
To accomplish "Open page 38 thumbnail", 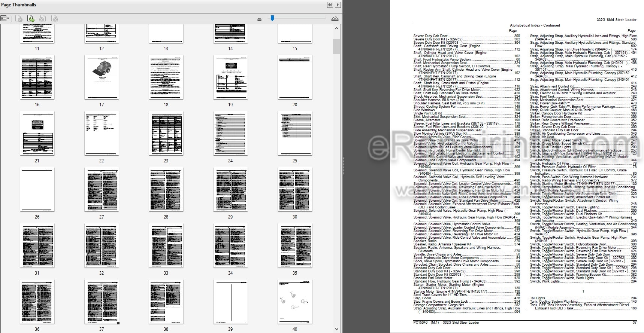I will click(166, 302).
